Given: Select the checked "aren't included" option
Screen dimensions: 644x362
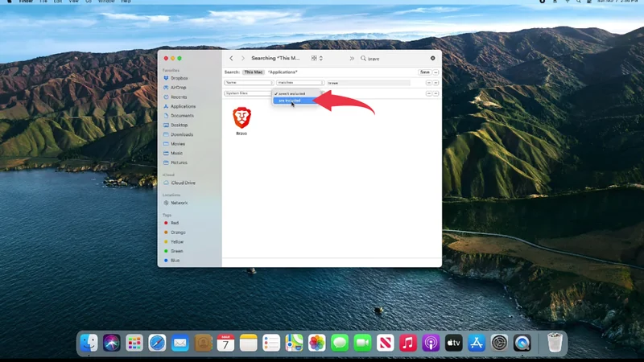Looking at the screenshot, I should tap(292, 93).
